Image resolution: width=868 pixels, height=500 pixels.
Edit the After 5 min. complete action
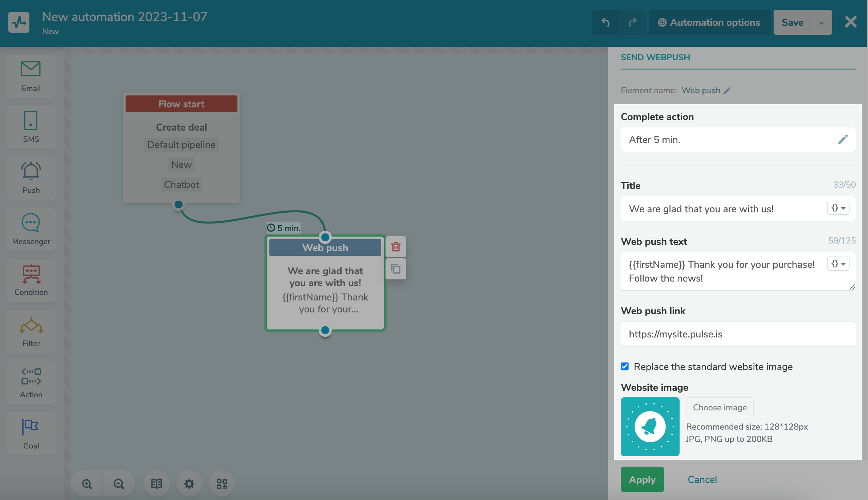(843, 140)
